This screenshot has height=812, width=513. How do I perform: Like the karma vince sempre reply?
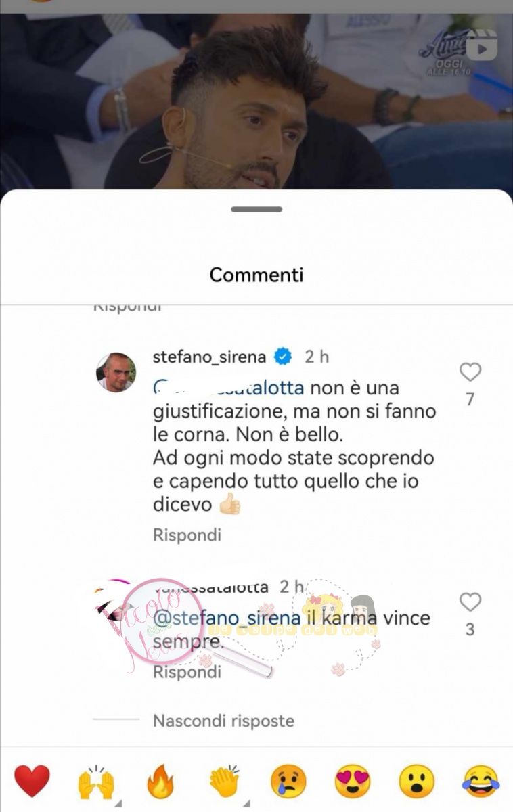click(470, 602)
